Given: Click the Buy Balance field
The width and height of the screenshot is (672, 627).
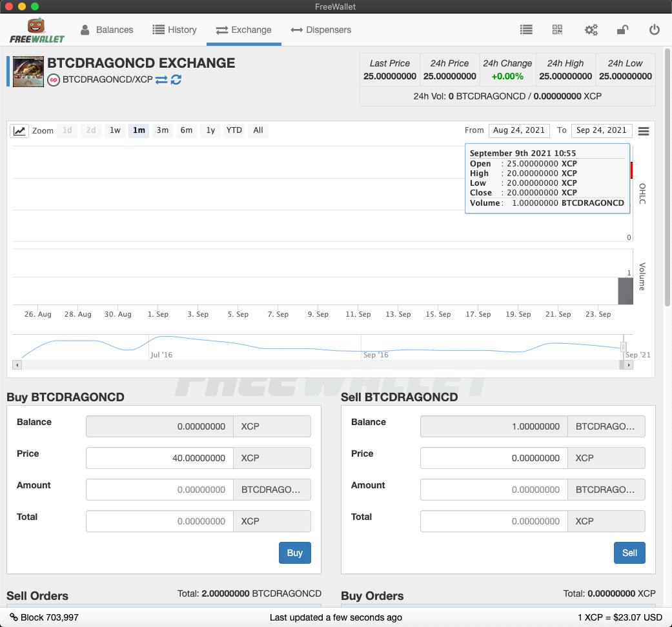Looking at the screenshot, I should [x=159, y=426].
